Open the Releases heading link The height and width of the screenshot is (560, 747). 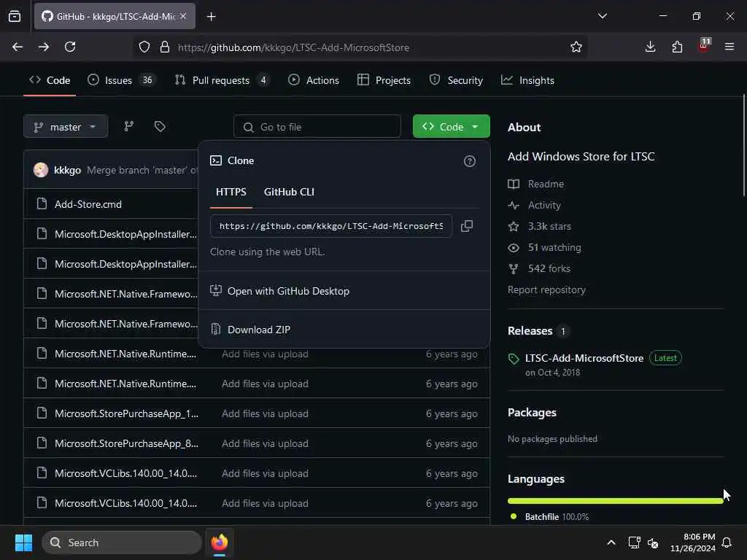tap(538, 331)
